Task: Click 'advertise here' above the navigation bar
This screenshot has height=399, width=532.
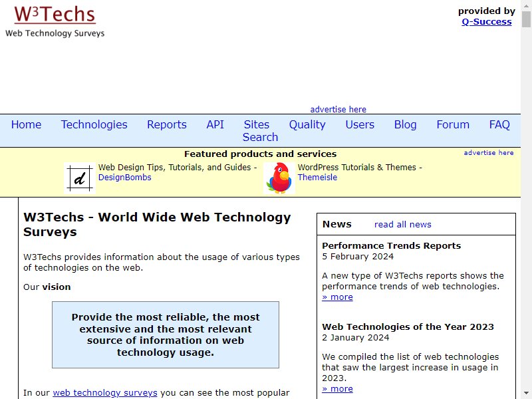Action: (x=338, y=109)
